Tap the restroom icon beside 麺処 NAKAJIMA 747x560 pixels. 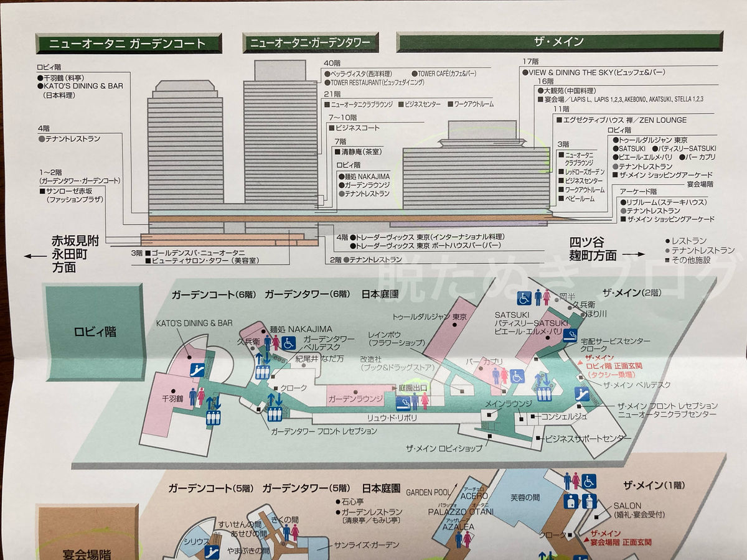click(271, 343)
